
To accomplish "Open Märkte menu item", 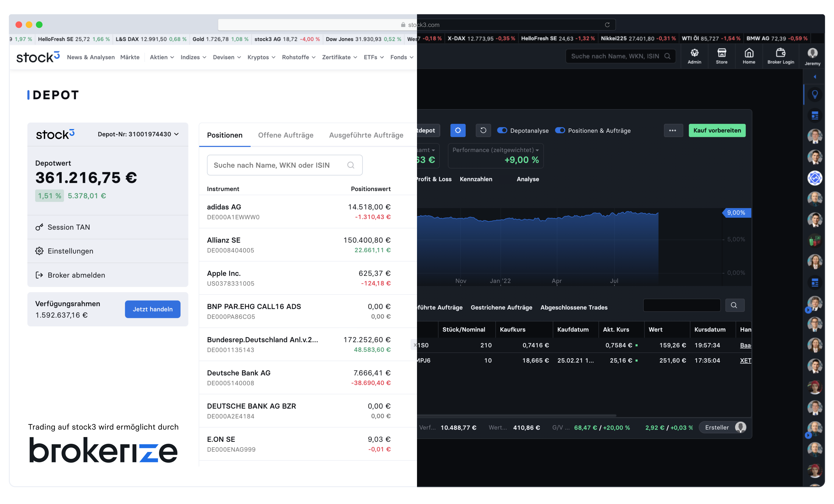I will point(130,57).
